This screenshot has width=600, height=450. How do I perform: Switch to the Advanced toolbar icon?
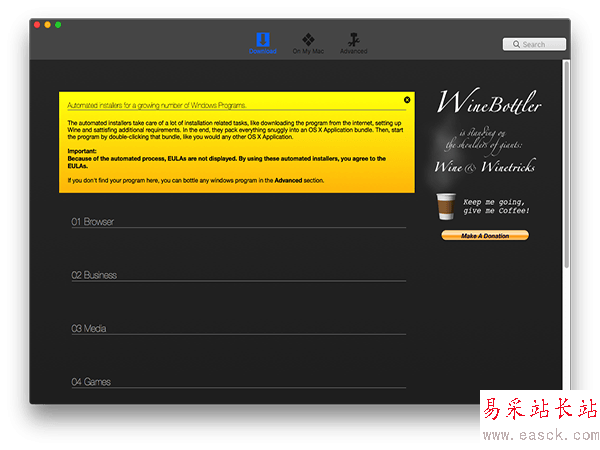[354, 43]
